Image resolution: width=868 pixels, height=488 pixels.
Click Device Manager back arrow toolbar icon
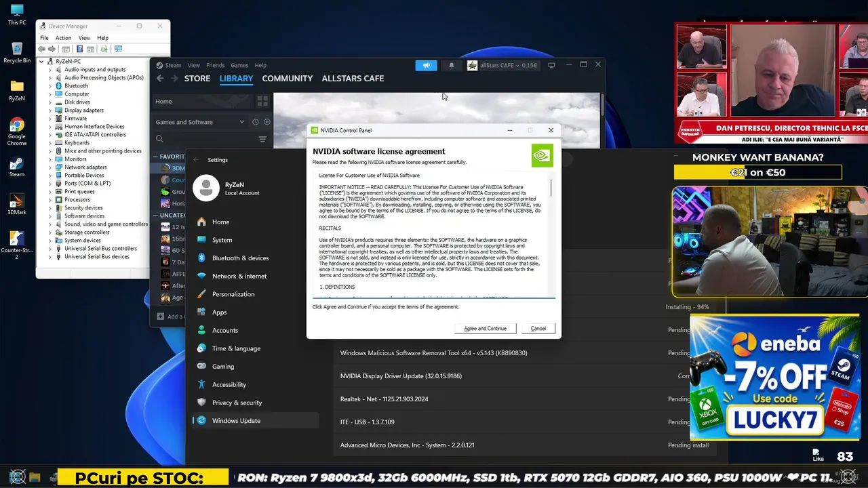click(42, 49)
